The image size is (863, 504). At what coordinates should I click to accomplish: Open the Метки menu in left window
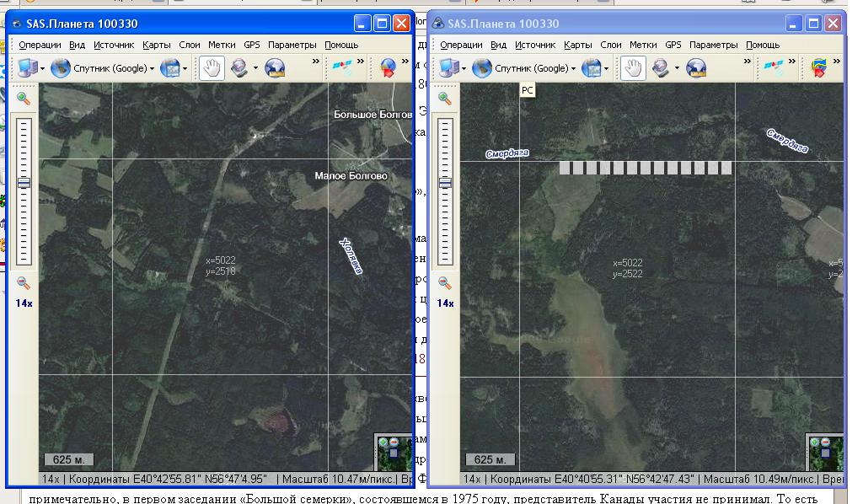pyautogui.click(x=222, y=45)
